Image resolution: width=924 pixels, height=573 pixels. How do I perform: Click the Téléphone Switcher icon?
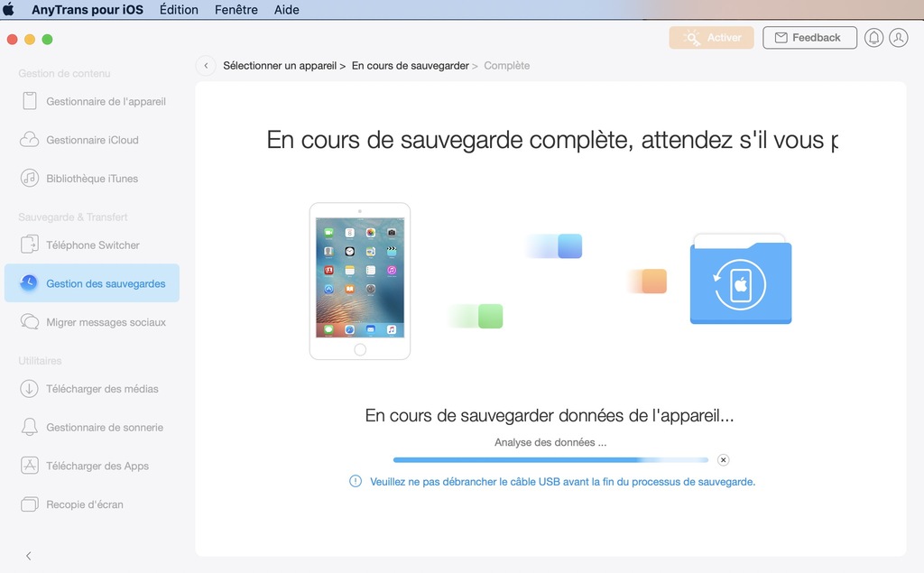pyautogui.click(x=30, y=244)
